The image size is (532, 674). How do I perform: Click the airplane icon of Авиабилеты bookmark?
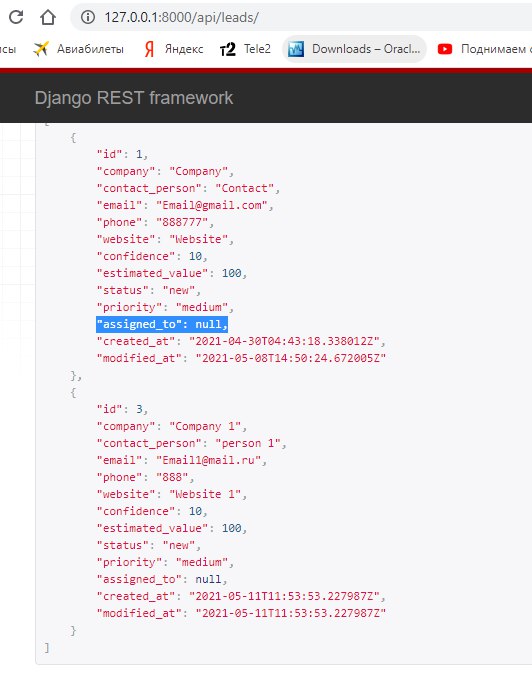(41, 49)
